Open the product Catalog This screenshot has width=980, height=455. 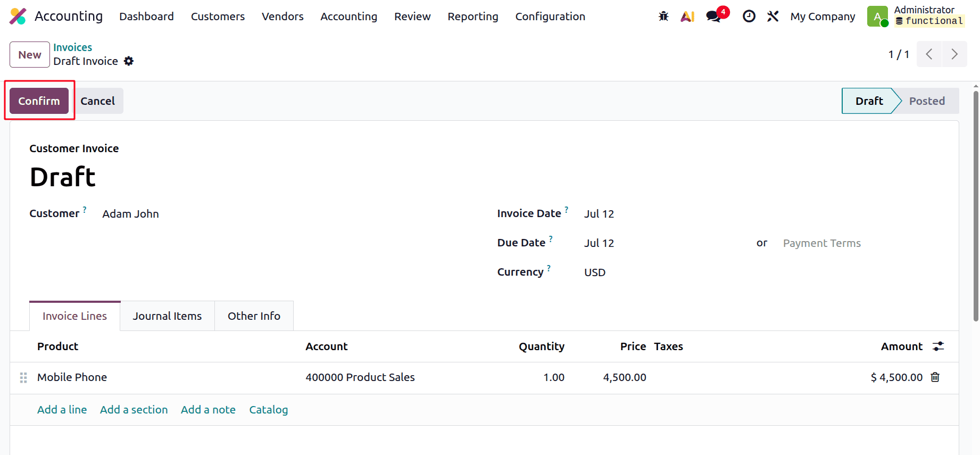(269, 410)
